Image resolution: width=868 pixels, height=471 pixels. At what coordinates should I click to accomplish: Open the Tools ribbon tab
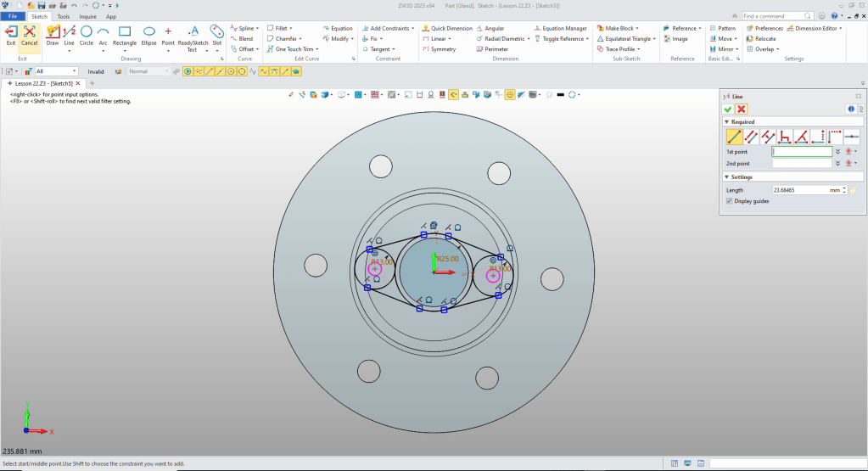(64, 16)
